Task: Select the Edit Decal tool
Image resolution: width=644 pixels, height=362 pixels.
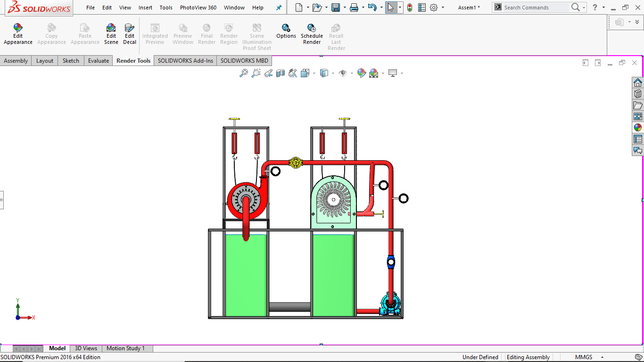Action: pos(130,34)
